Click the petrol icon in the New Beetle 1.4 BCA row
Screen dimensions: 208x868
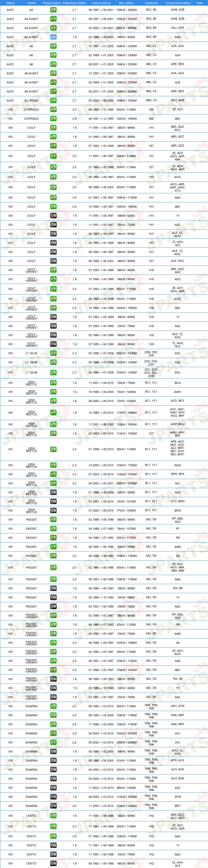click(x=53, y=383)
